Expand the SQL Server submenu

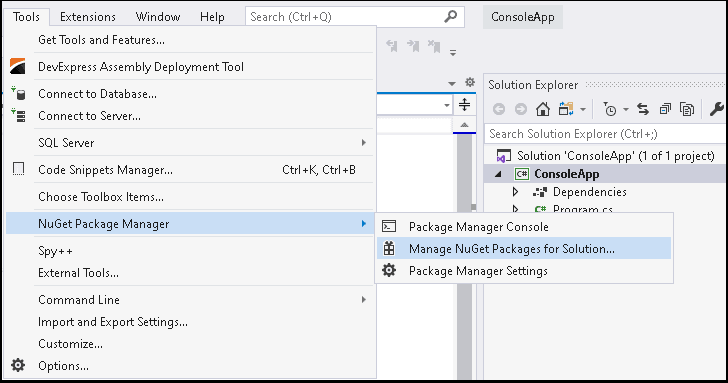[190, 143]
